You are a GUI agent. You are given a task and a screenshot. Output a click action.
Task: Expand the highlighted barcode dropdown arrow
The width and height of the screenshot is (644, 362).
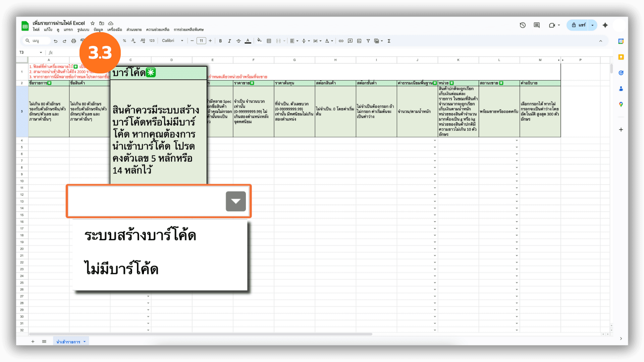[x=235, y=201]
